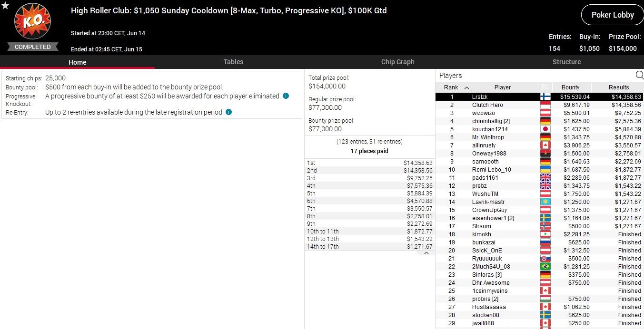Screen dimensions: 644x329
Task: Collapse the payout list with the chevron
Action: point(426,253)
